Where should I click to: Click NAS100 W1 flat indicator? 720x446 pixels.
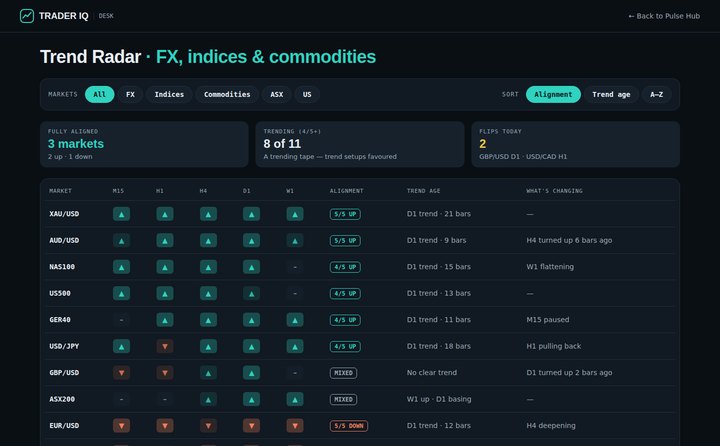tap(295, 267)
